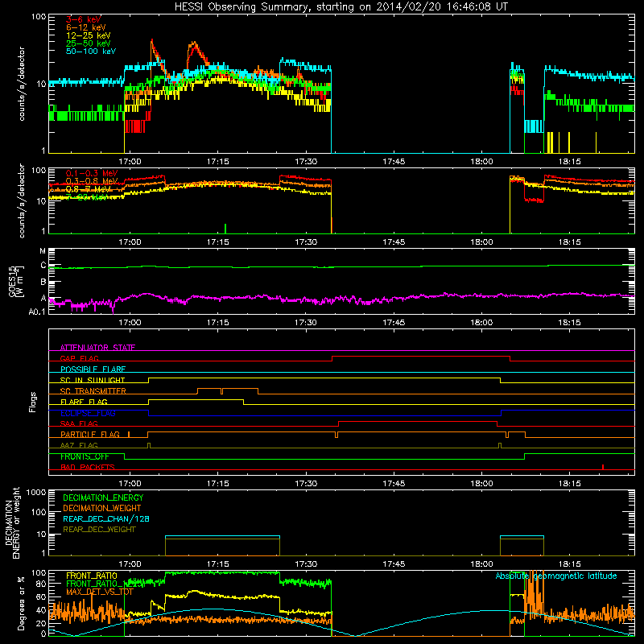Select the SC_TRANSMITTER flag label

93,391
